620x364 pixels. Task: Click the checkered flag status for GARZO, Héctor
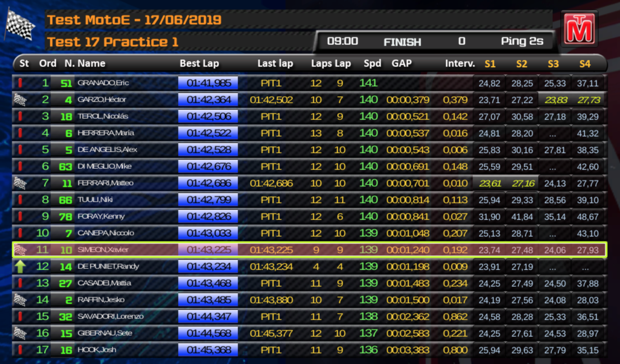tap(20, 100)
